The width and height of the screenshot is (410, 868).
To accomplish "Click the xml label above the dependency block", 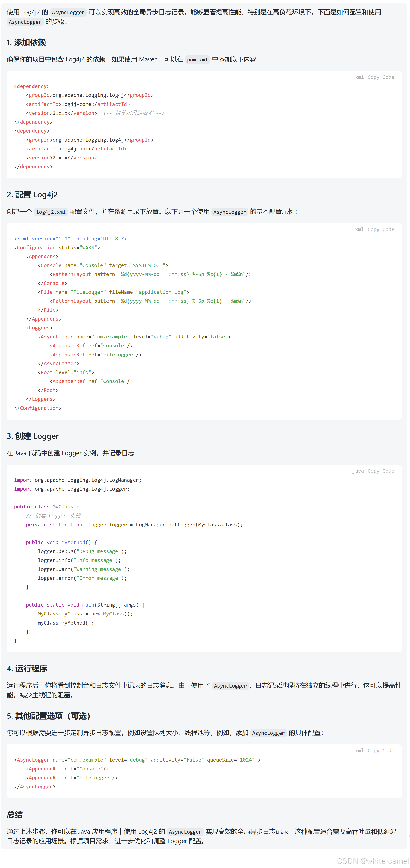I will click(x=359, y=77).
